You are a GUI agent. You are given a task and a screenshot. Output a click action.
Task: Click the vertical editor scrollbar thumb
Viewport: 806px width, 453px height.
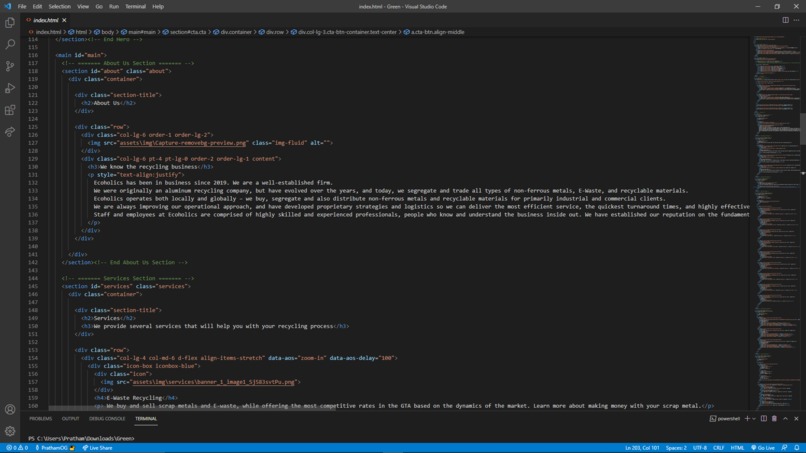pyautogui.click(x=803, y=129)
